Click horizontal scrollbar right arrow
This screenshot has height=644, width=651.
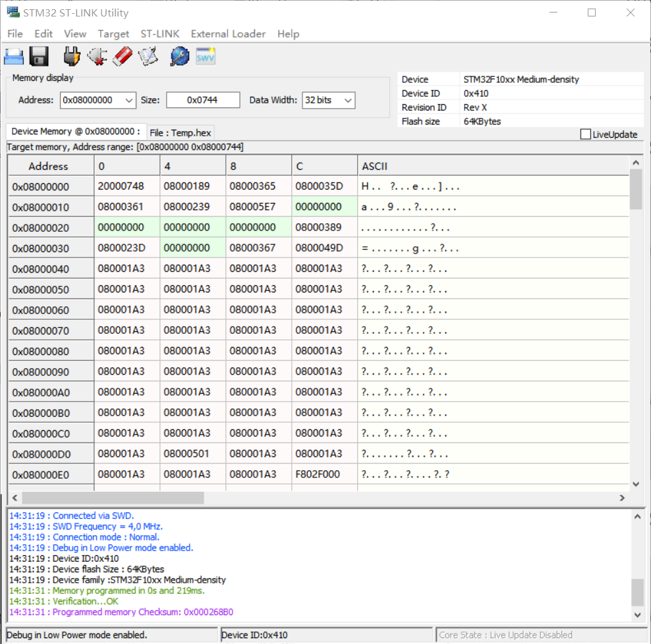pos(622,498)
